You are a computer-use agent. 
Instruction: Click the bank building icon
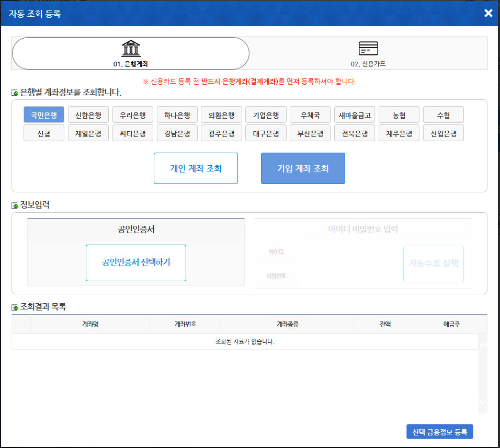131,49
